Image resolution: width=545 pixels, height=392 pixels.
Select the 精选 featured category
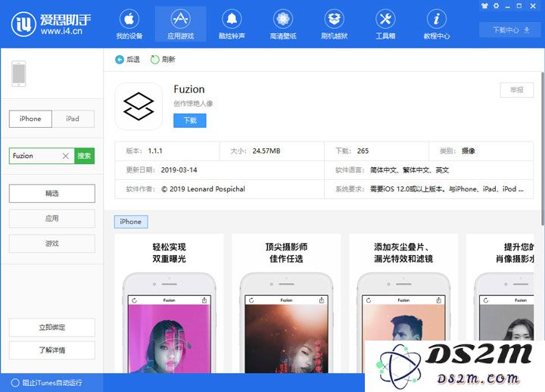51,193
